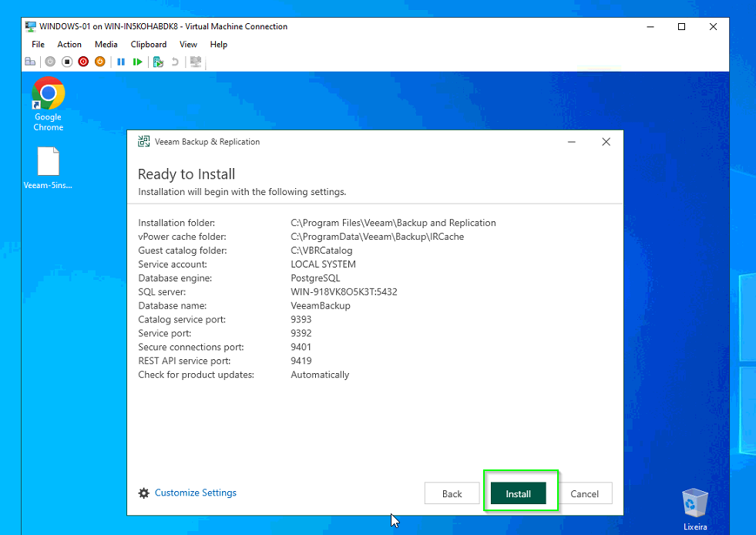Send Ctrl+Alt+Delete using the toolbar icon
The height and width of the screenshot is (535, 756).
[30, 62]
